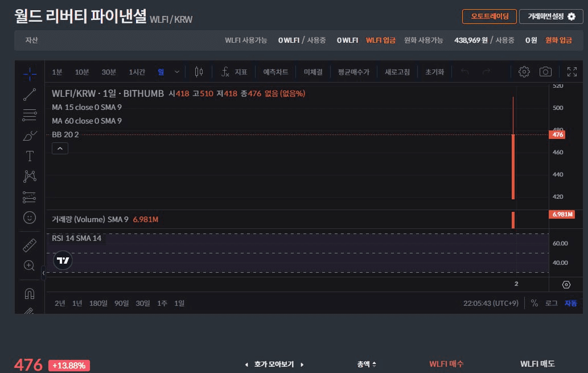
Task: Toggle 평균매수가 average buy price line
Action: [353, 72]
